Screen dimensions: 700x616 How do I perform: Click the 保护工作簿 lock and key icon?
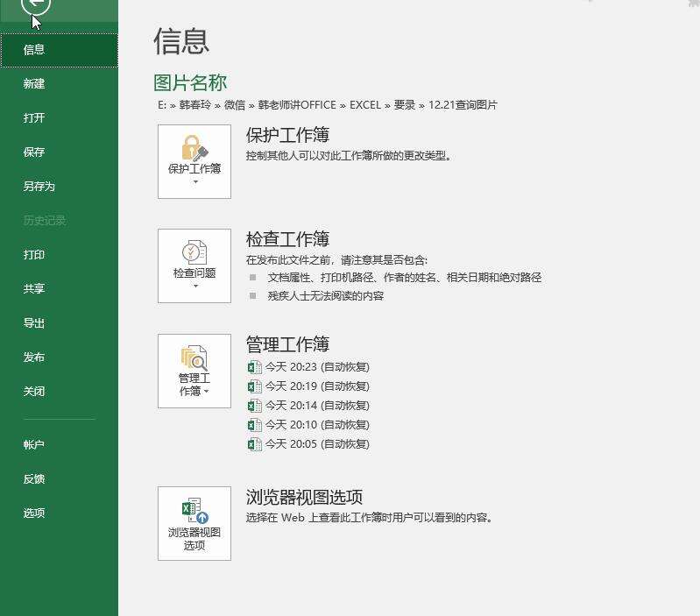(195, 148)
